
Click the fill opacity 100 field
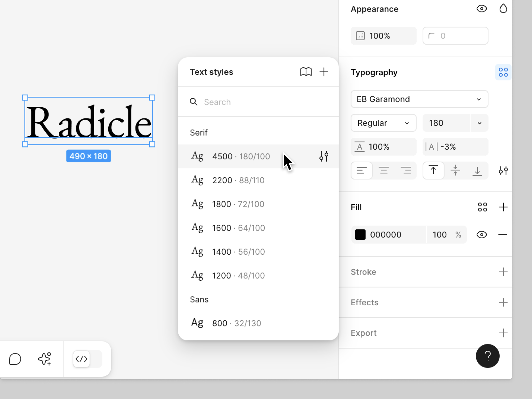click(x=446, y=235)
